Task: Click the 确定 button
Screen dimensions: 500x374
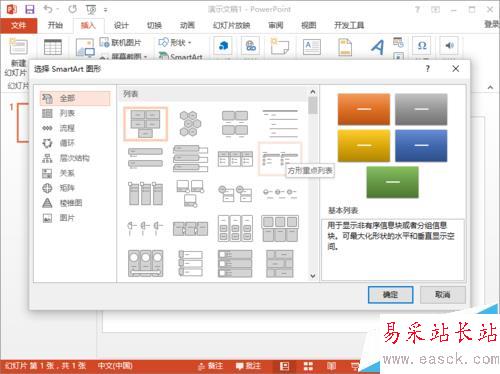Action: pos(390,295)
